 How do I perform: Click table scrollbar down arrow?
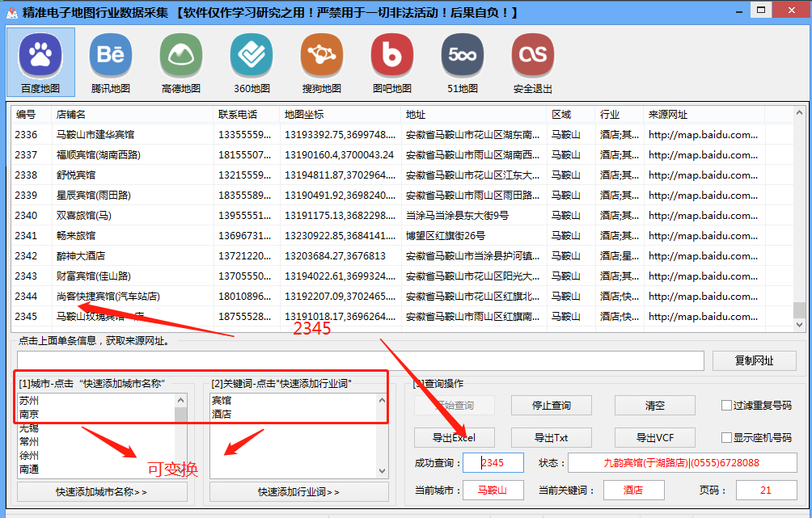[799, 325]
